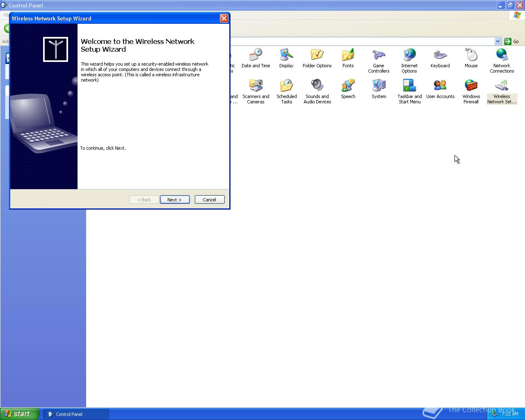The width and height of the screenshot is (525, 420).
Task: Click the system tray device icon
Action: pos(494,414)
